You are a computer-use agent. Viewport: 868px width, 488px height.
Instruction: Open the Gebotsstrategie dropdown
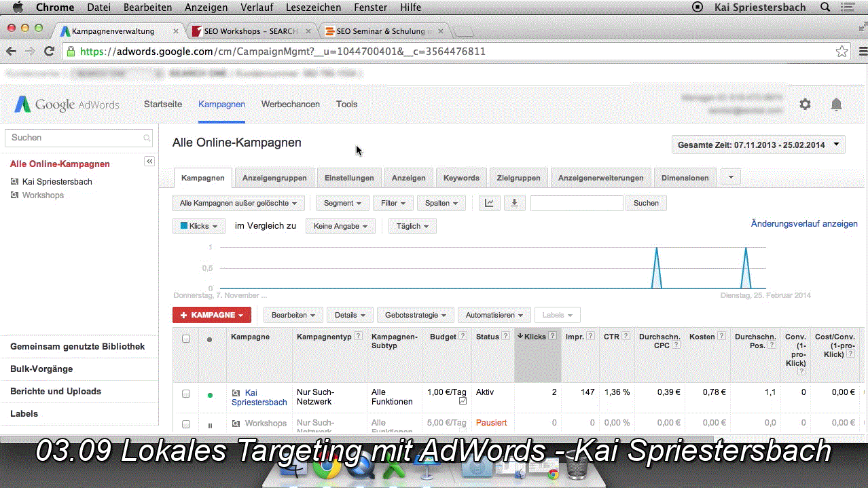pyautogui.click(x=415, y=315)
